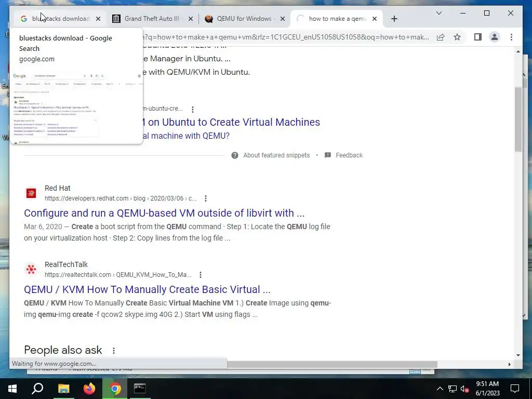
Task: Open the notification center icon
Action: (x=515, y=389)
